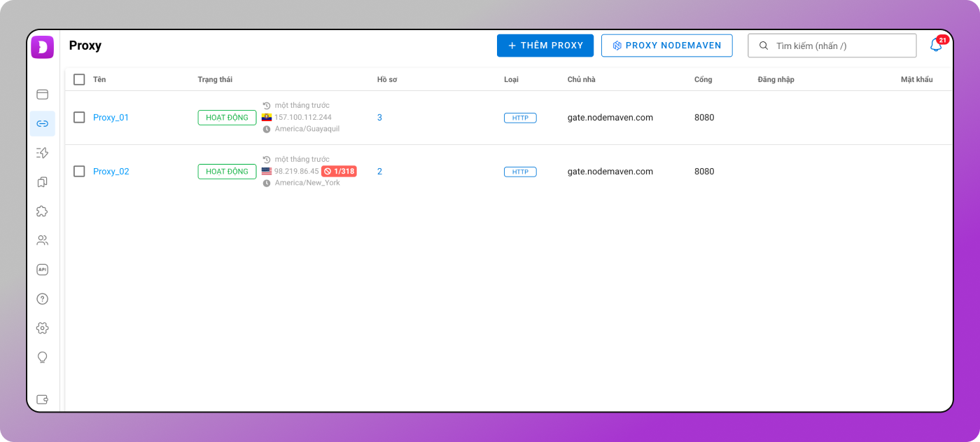
Task: Open the wallet icon in the sidebar
Action: coord(42,399)
